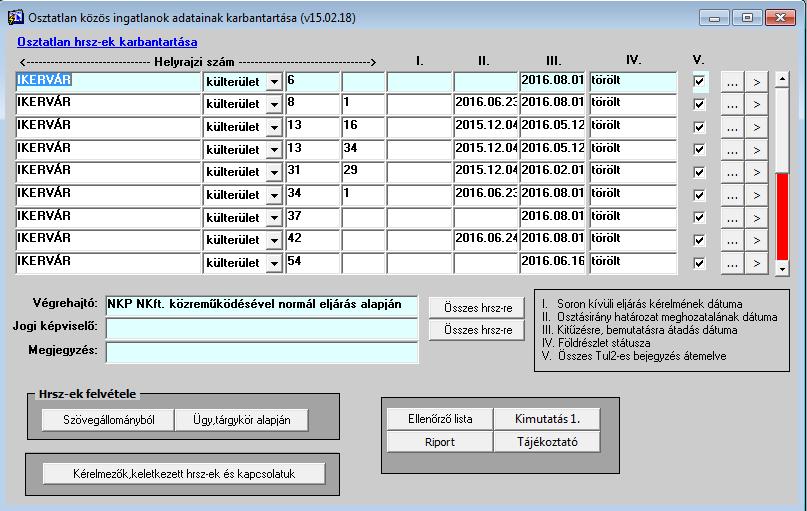Image resolution: width=807 pixels, height=511 pixels.
Task: Click the > arrow button in hrsz 6 row
Action: (757, 82)
